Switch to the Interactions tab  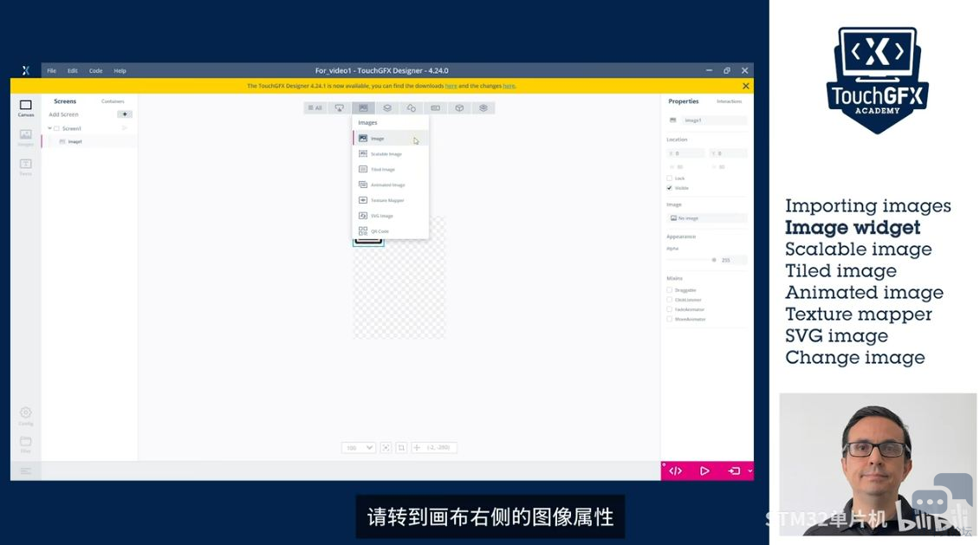(729, 101)
